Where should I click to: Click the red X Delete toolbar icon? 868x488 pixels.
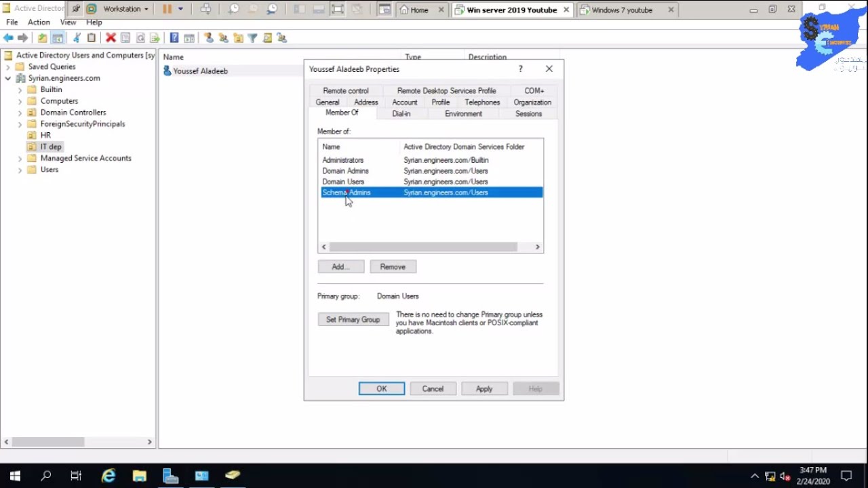point(111,38)
